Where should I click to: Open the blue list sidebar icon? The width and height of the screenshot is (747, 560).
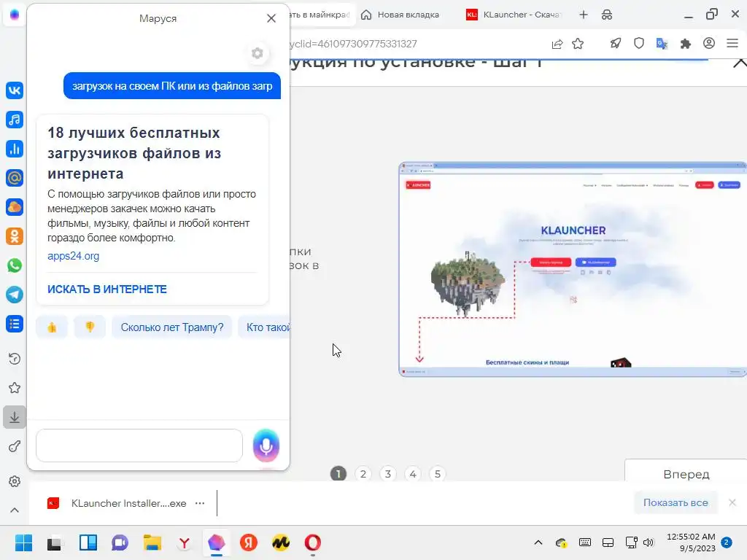tap(15, 324)
